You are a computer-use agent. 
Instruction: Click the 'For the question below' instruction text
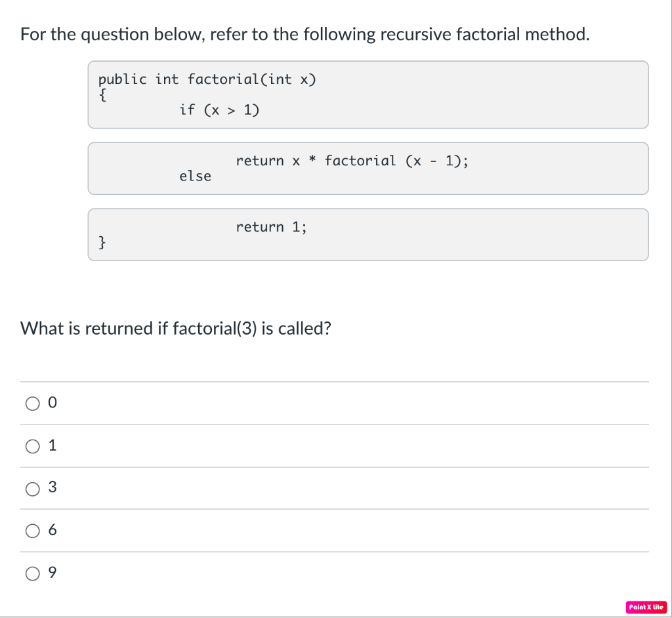[304, 34]
